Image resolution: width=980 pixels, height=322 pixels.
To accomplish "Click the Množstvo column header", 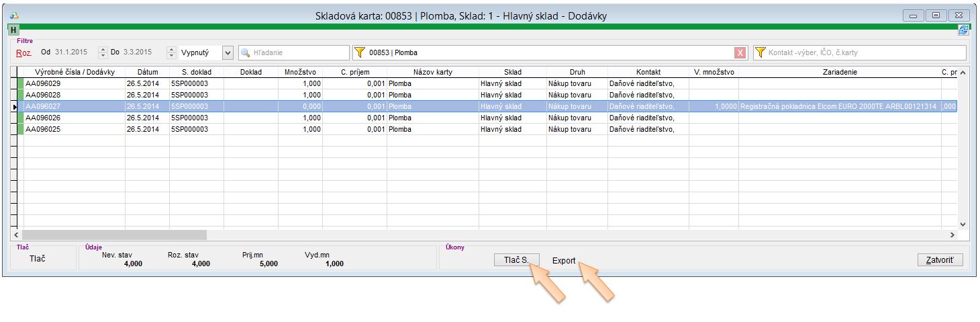I will click(299, 72).
